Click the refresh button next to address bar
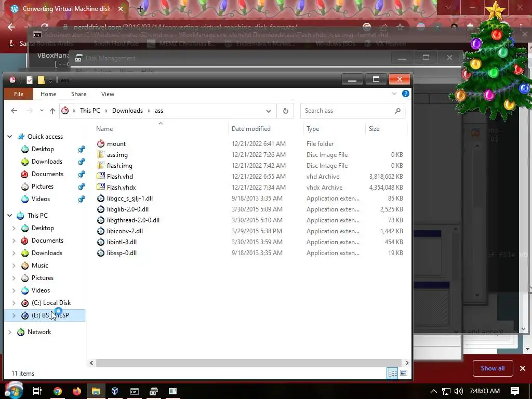Screen dimensions: 532x399 (286, 111)
